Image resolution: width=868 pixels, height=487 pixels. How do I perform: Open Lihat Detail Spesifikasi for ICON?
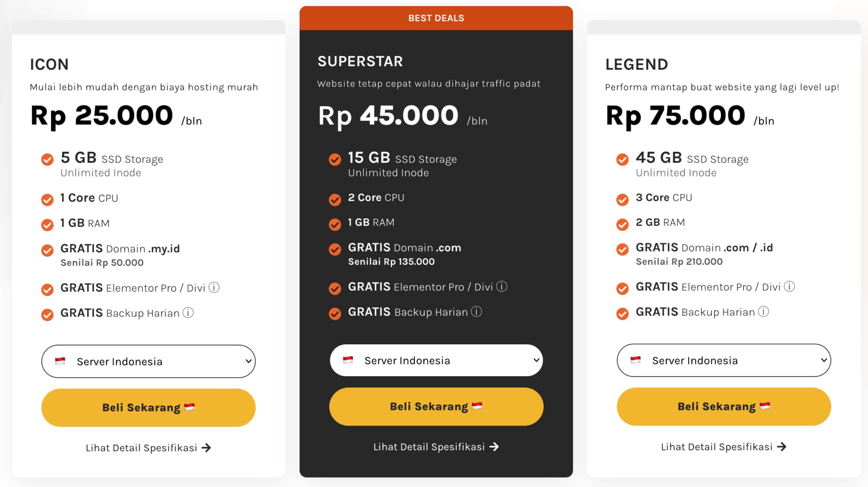coord(149,448)
